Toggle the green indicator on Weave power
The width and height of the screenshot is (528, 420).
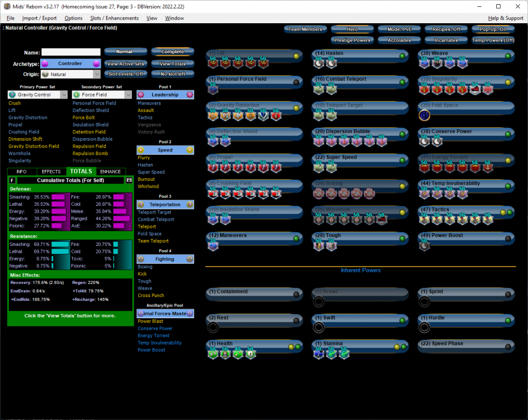(507, 56)
